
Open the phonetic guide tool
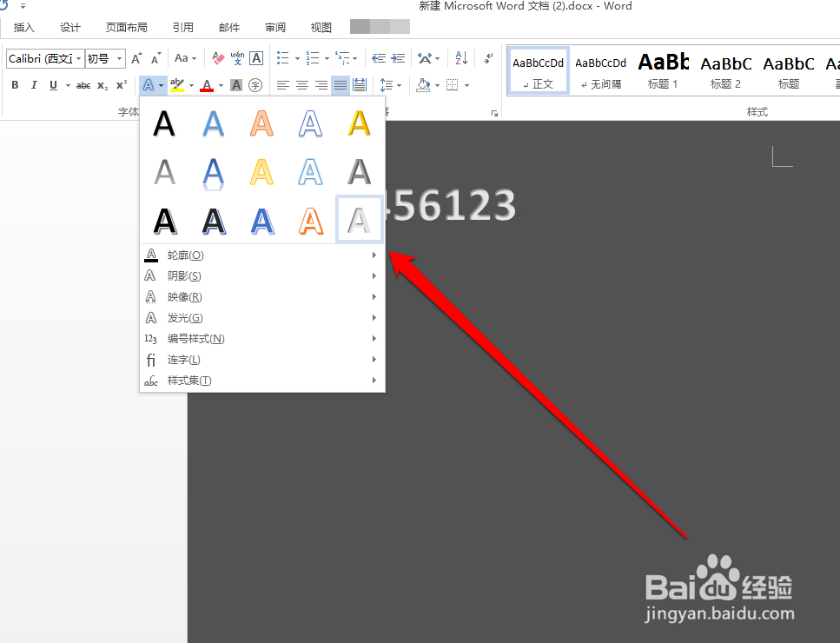(237, 58)
